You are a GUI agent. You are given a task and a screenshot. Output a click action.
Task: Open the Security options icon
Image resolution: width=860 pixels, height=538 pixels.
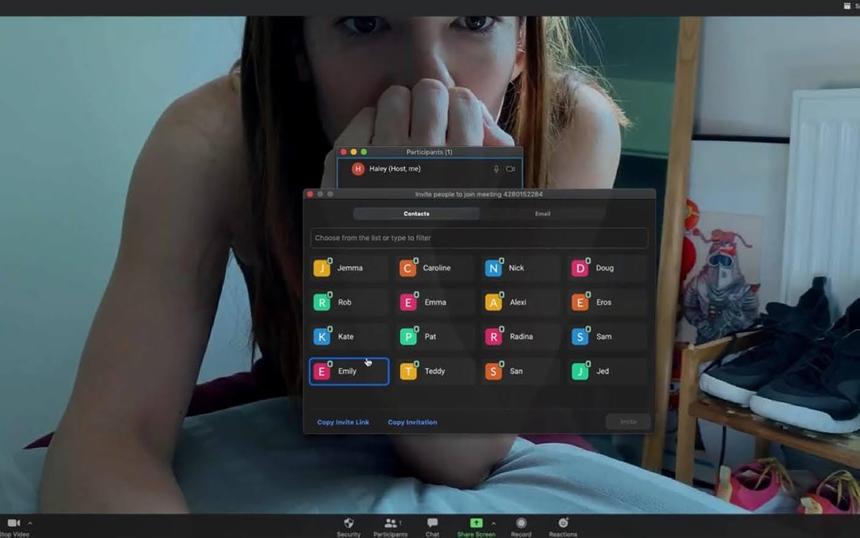coord(348,524)
